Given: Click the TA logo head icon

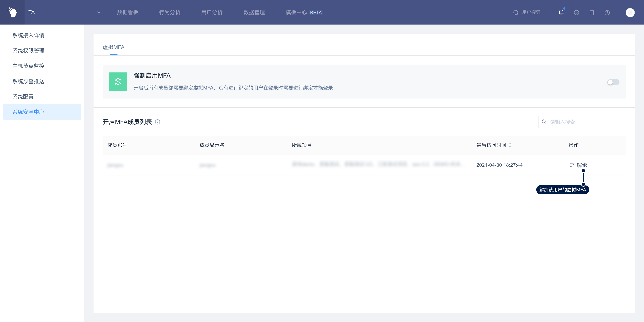Looking at the screenshot, I should [x=12, y=12].
